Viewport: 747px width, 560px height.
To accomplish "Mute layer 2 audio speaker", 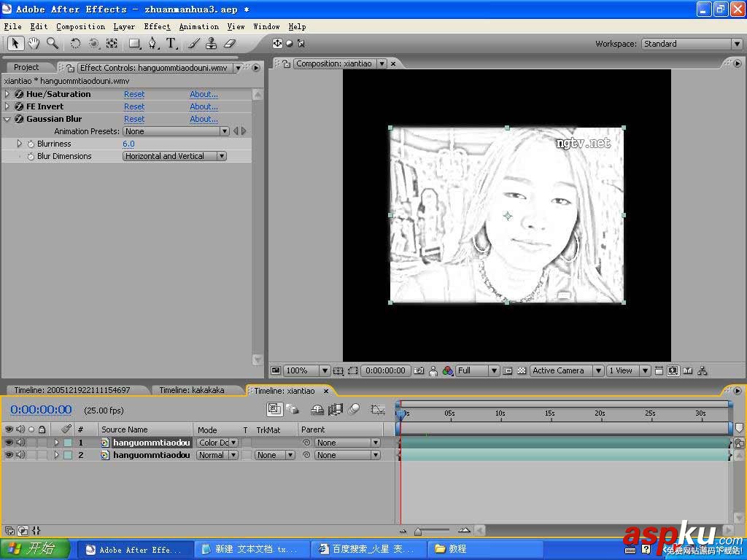I will pyautogui.click(x=20, y=455).
